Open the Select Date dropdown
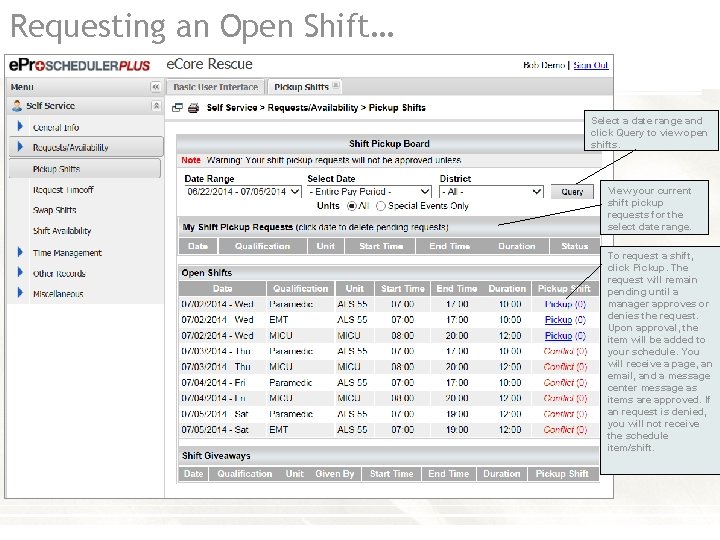 (x=369, y=191)
